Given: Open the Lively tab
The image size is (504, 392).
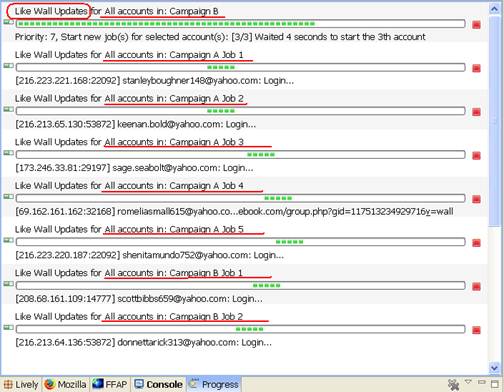Looking at the screenshot, I should click(21, 384).
